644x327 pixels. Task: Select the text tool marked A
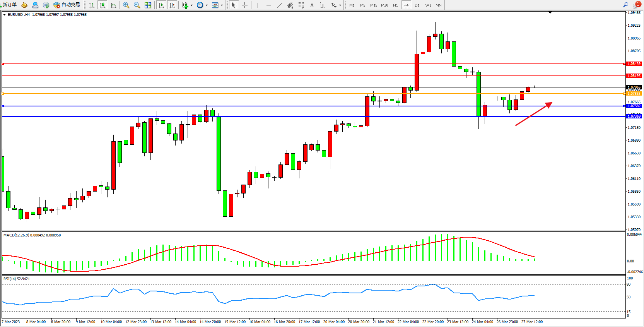(312, 5)
